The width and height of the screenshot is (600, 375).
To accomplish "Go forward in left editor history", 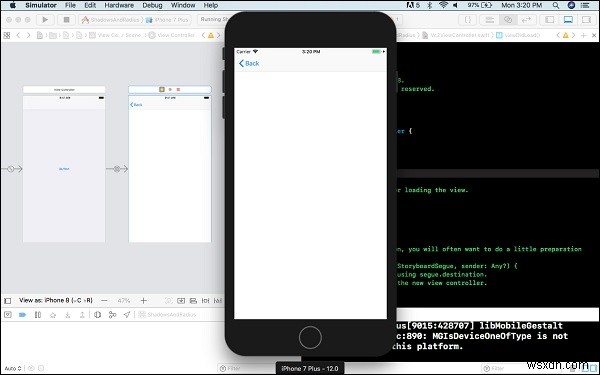I will 28,35.
